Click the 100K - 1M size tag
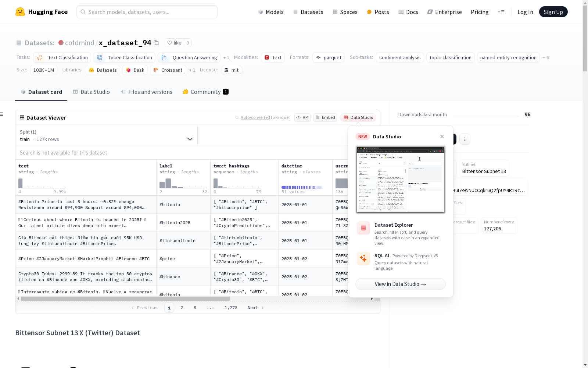The image size is (588, 368). point(44,70)
